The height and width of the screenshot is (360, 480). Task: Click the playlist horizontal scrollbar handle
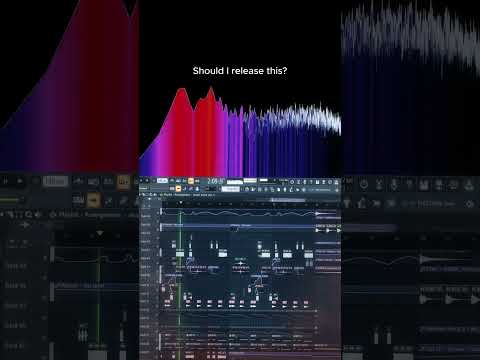pos(288,200)
